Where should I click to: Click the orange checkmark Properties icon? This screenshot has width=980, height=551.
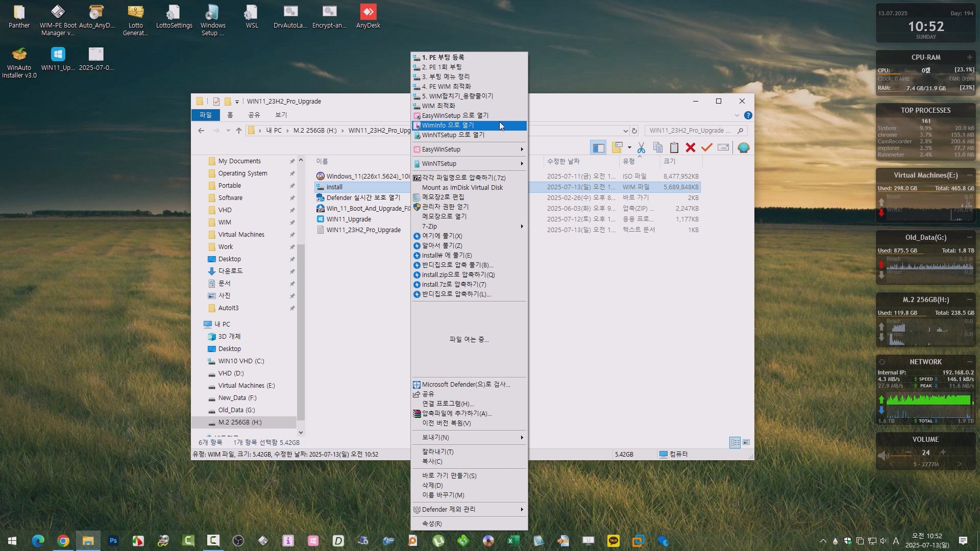[x=707, y=148]
